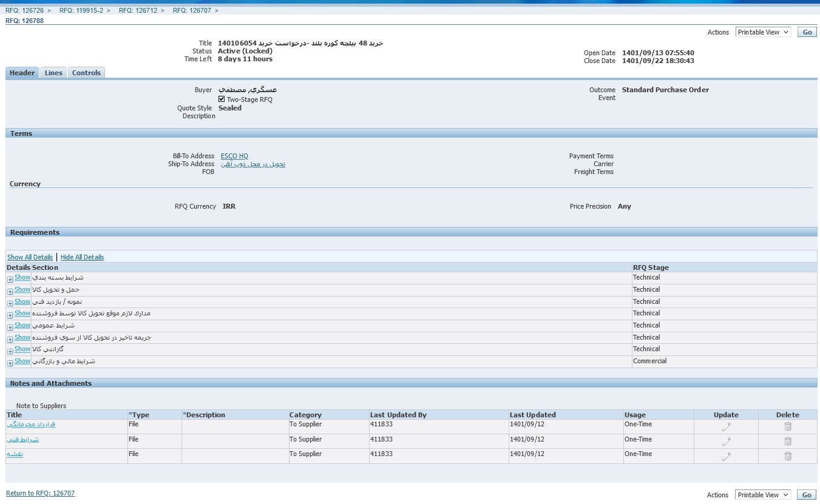Image resolution: width=820 pixels, height=504 pixels.
Task: Click Show link for شرايط مالي و بازرگاني
Action: pos(22,361)
